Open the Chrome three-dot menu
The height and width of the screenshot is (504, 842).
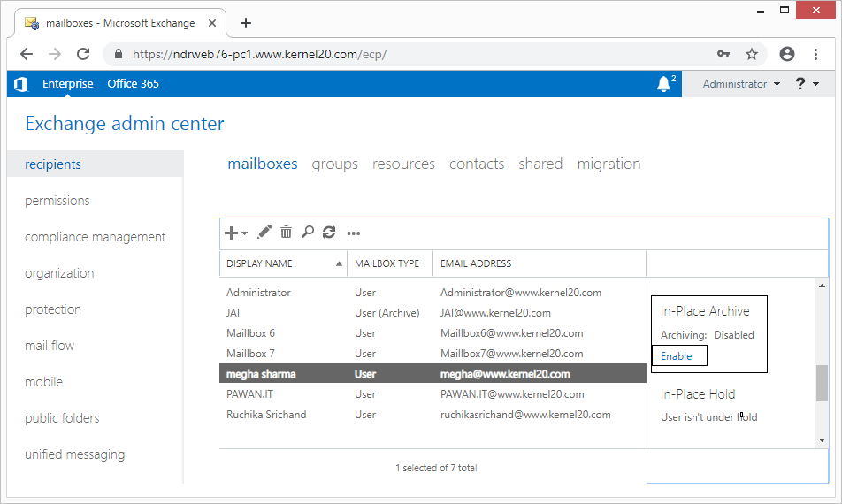point(815,54)
